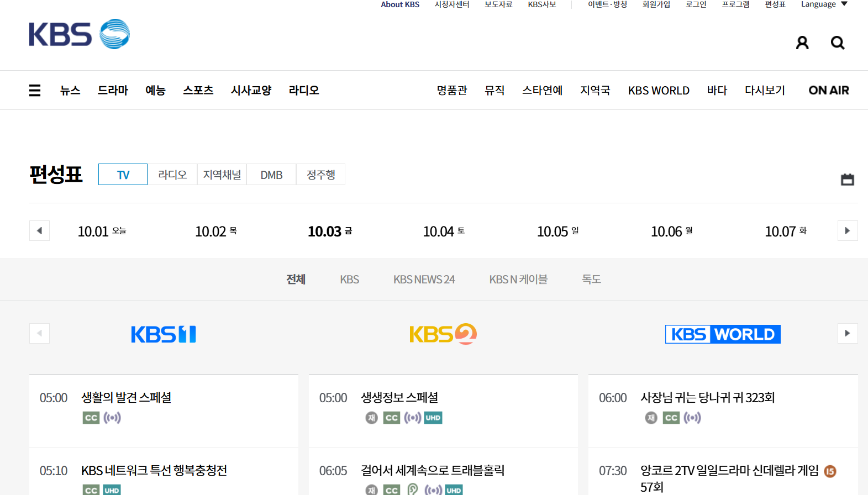Viewport: 868px width, 495px height.
Task: Click the 15 age rating badge
Action: (x=830, y=471)
